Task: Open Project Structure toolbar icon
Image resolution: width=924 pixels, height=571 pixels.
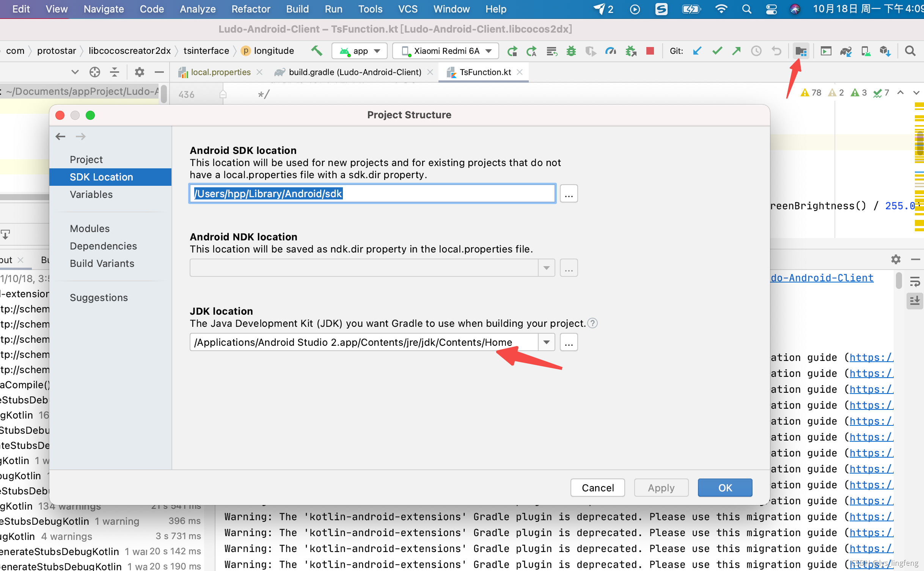Action: click(x=801, y=51)
